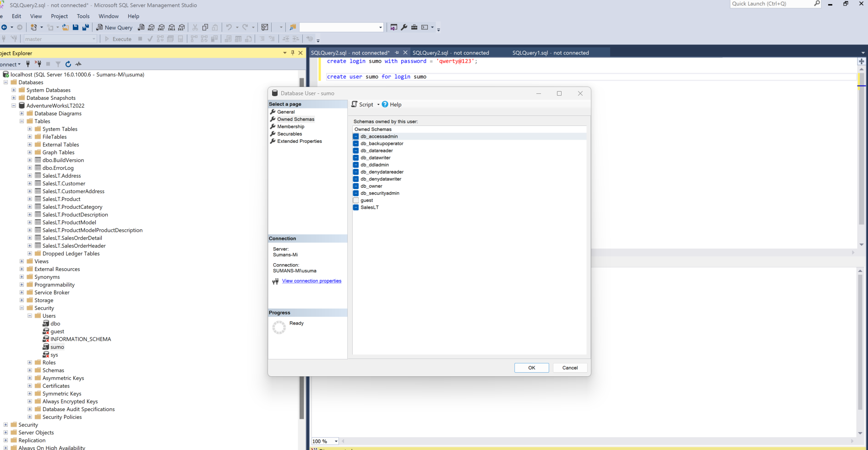Expand the SalesLT.Customer table node
The height and width of the screenshot is (450, 868).
pyautogui.click(x=30, y=183)
